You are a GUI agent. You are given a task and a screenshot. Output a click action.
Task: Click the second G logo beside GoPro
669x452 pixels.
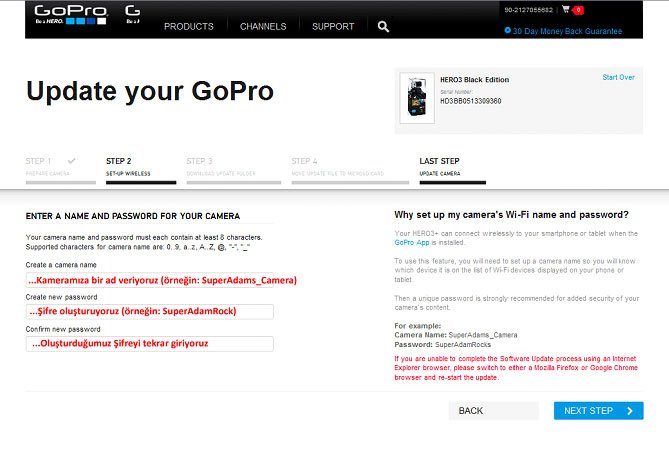click(x=133, y=14)
